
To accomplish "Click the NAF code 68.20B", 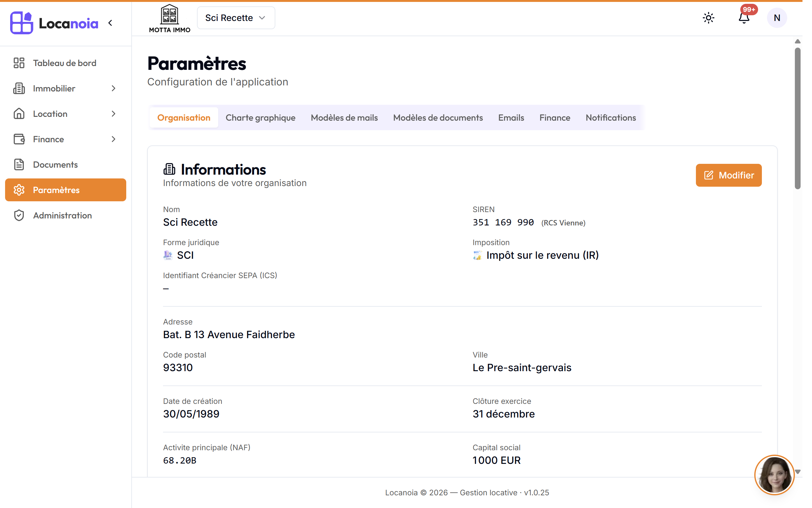I will [180, 460].
